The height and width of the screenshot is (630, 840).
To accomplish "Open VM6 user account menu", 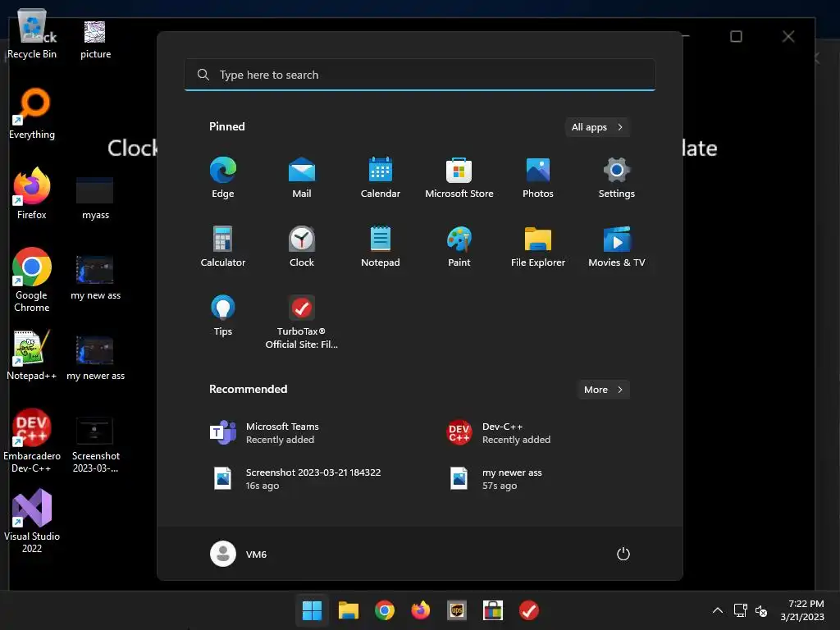I will click(239, 554).
